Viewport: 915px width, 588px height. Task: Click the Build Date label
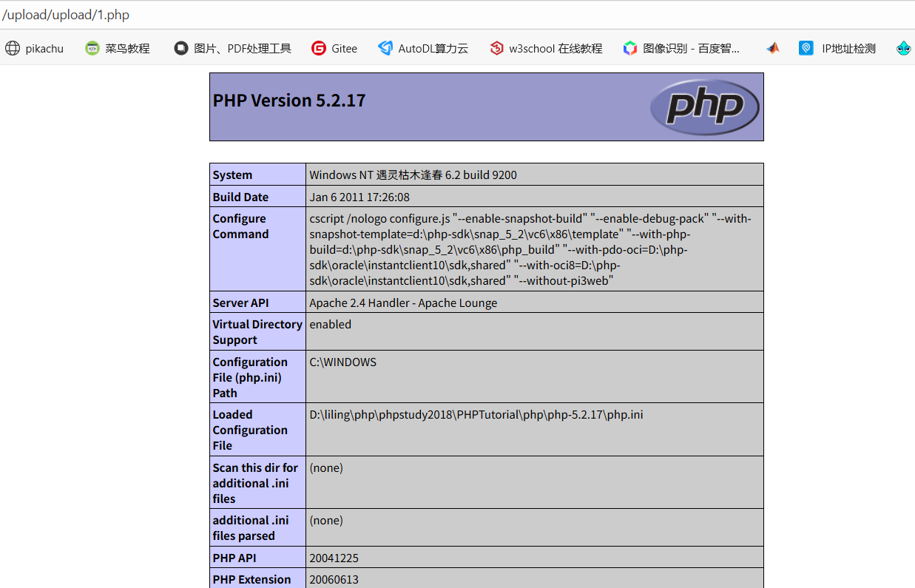[240, 197]
